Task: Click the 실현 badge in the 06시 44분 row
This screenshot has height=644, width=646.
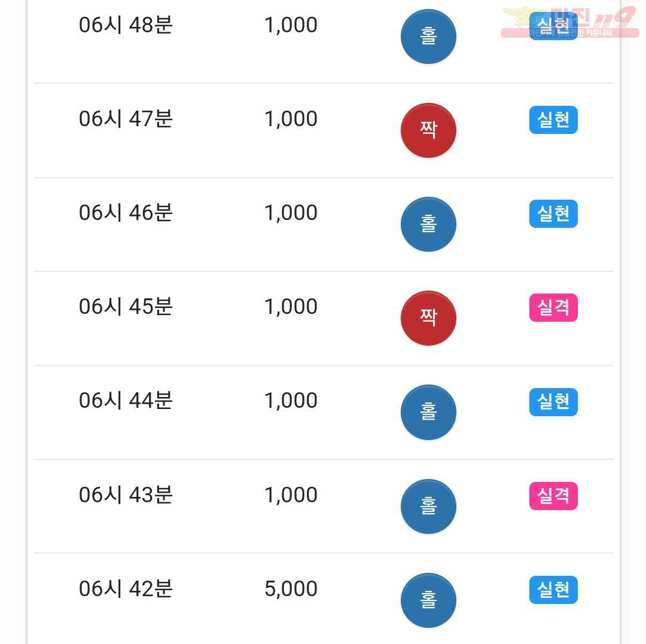Action: pyautogui.click(x=553, y=402)
